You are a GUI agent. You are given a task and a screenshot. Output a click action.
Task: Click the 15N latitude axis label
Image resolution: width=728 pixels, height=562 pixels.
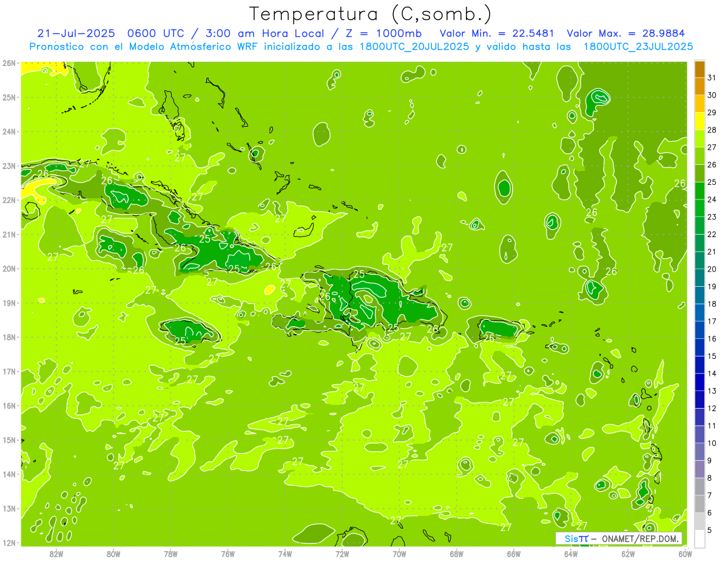click(x=9, y=440)
